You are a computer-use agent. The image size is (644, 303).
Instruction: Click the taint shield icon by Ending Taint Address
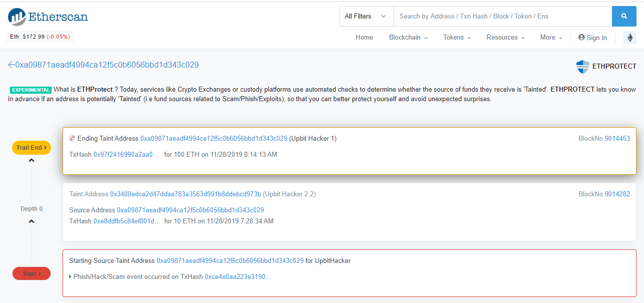(72, 138)
